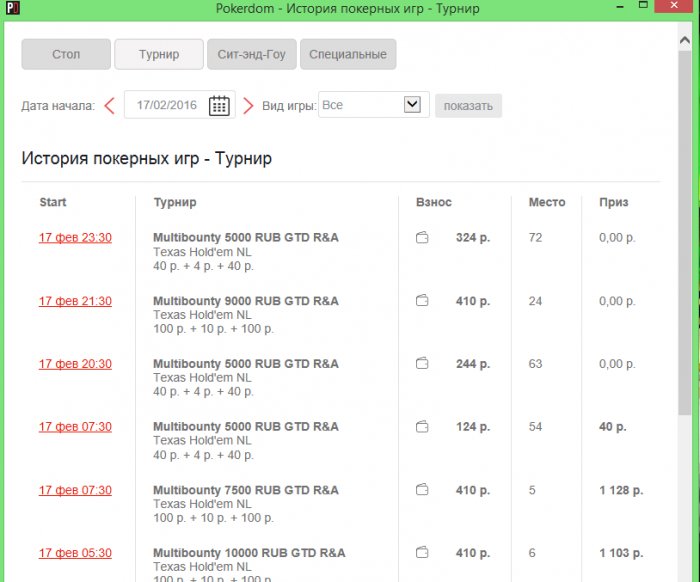The height and width of the screenshot is (582, 700).
Task: Click wallet icon in 324 р. row
Action: pyautogui.click(x=422, y=238)
